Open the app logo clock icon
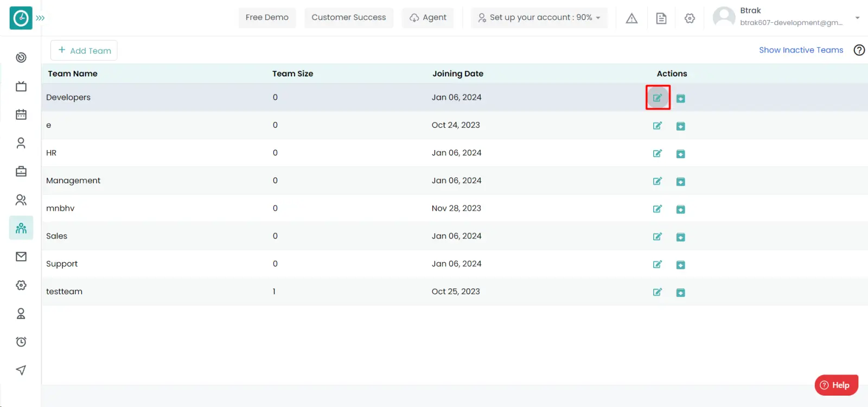The image size is (868, 407). [21, 18]
